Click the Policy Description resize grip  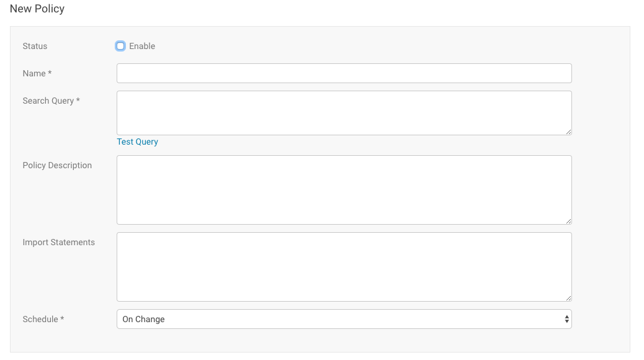click(x=568, y=220)
